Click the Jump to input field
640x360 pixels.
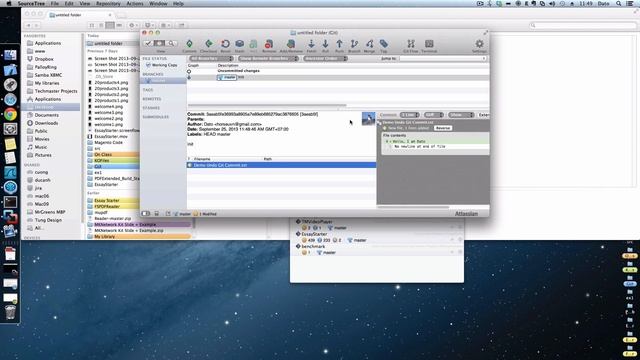pos(443,59)
